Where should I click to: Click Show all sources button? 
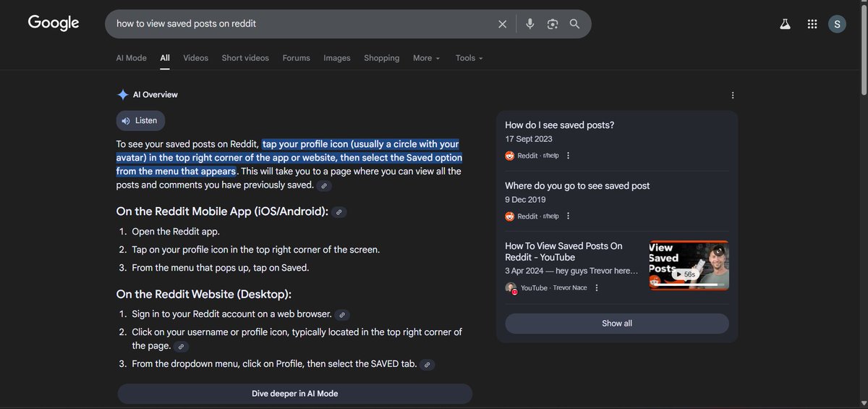pos(617,324)
